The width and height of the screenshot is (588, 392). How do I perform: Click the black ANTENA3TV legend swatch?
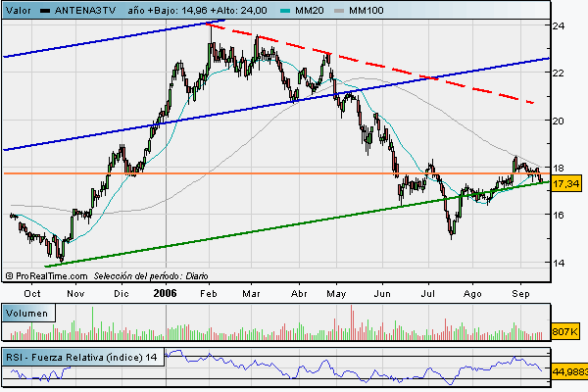click(45, 11)
